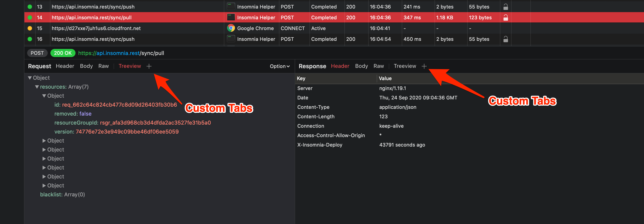The height and width of the screenshot is (224, 644).
Task: Click the yellow status dot on row 15
Action: [30, 28]
